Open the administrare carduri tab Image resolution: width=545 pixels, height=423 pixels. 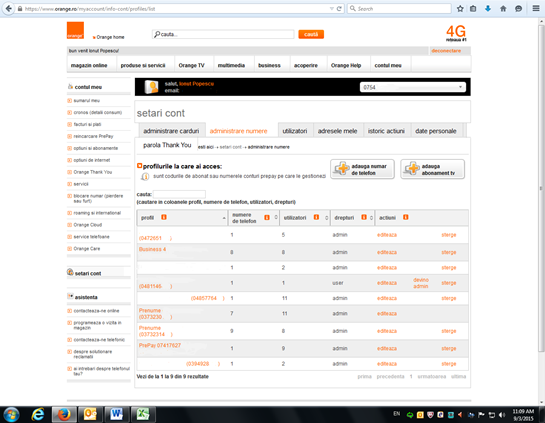[171, 131]
